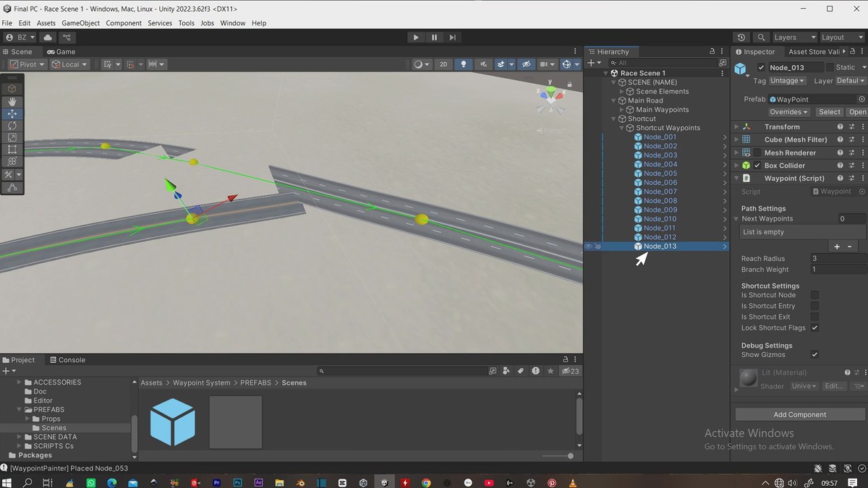Toggle the Static checkbox
Viewport: 868px width, 488px height.
830,67
